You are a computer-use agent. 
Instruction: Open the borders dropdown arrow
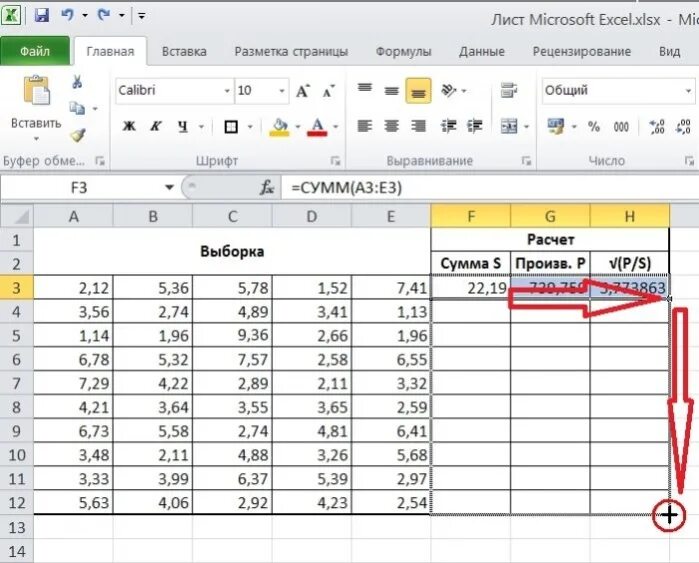[250, 127]
